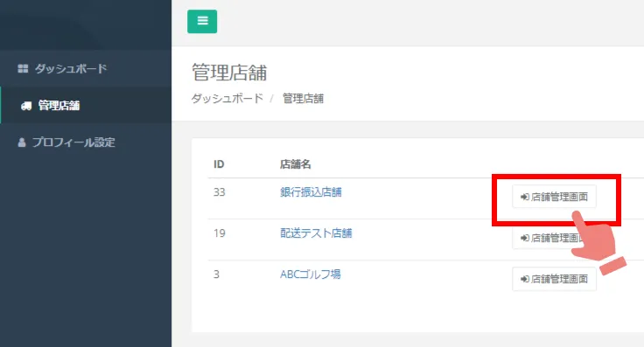Click the login arrow icon in row 3's button
The image size is (644, 347).
[524, 279]
